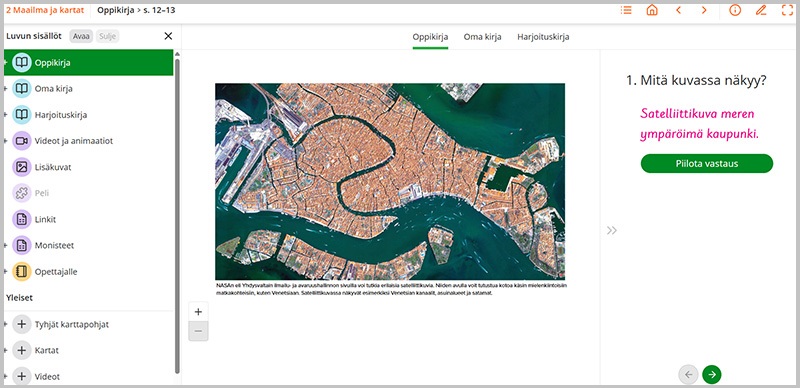Click the Avaa button

click(x=81, y=36)
